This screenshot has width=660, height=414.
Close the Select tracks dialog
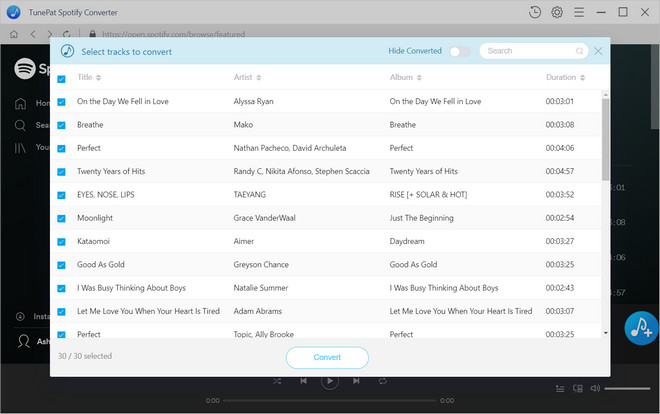(598, 51)
